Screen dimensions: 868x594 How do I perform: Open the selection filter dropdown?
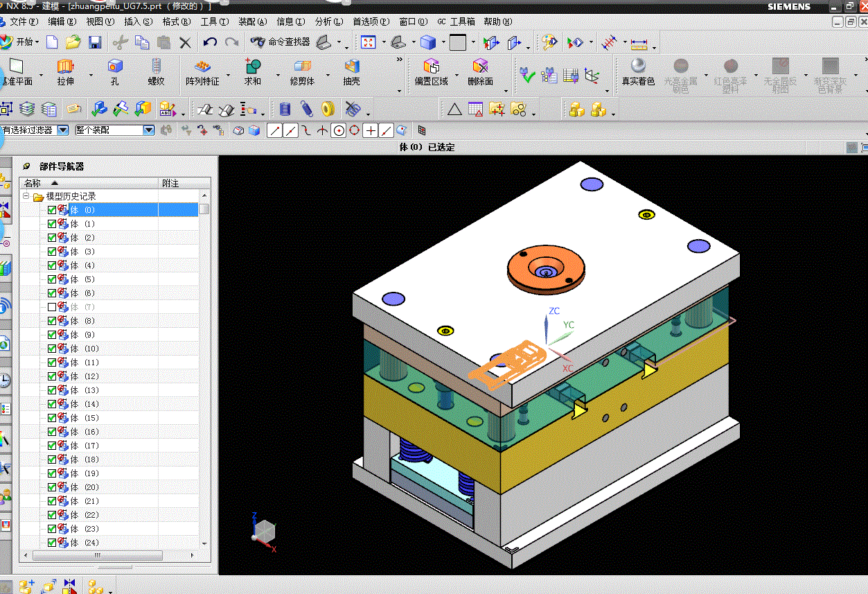(63, 130)
